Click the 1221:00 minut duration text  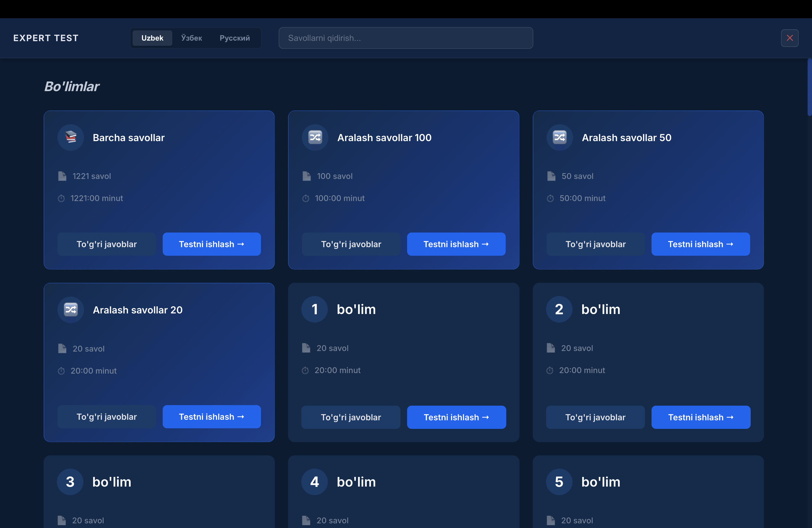97,198
